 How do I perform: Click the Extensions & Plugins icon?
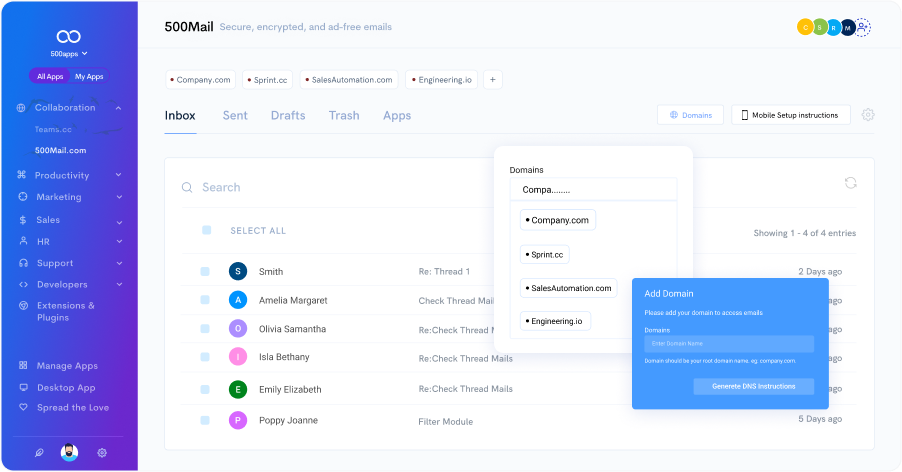point(24,305)
